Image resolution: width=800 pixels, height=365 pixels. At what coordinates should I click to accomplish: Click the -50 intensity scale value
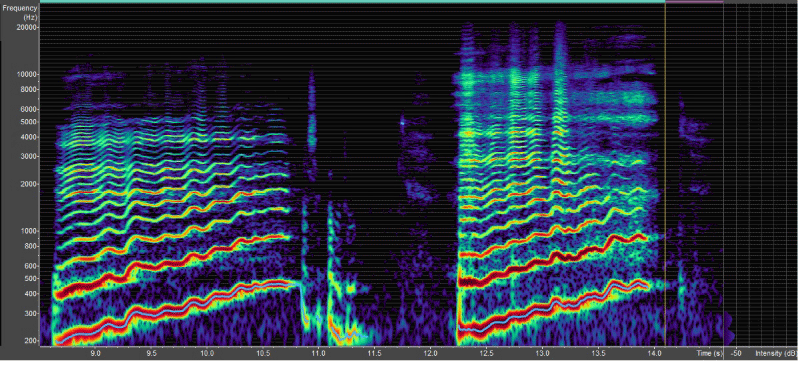pyautogui.click(x=736, y=353)
